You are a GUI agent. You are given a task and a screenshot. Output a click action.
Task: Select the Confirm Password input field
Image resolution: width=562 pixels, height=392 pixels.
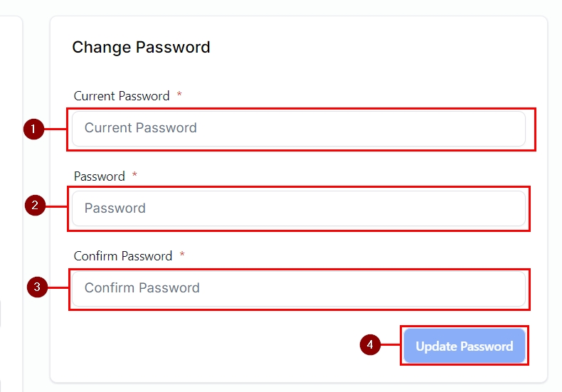click(299, 288)
